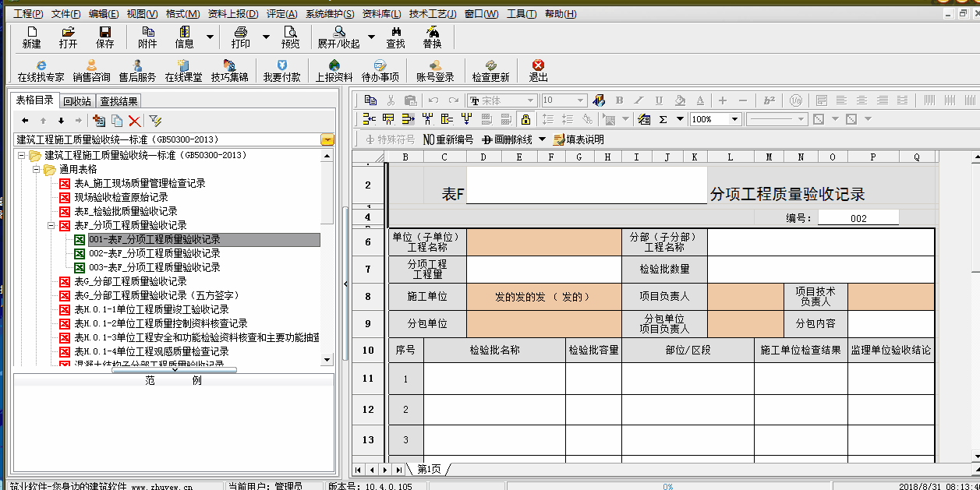Toggle Underline formatting in the editor toolbar
Screen dimensions: 980x490
(x=659, y=100)
